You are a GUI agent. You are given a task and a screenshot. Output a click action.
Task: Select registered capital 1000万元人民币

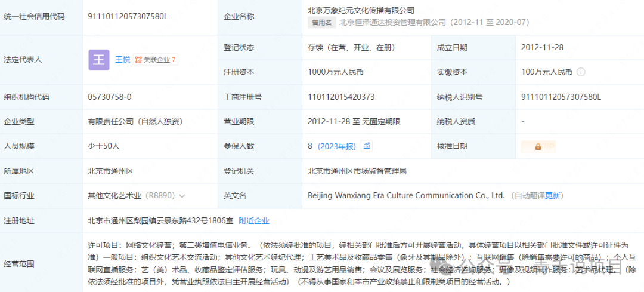[x=336, y=72]
